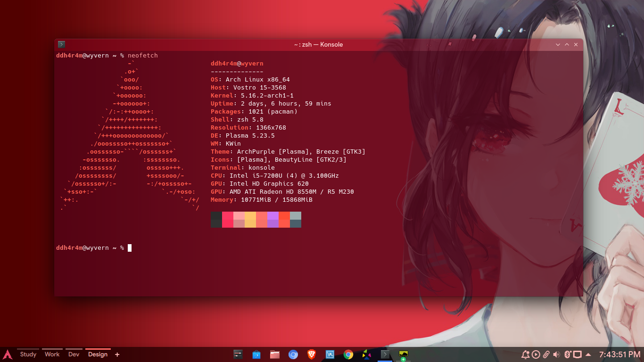Viewport: 644px width, 362px height.
Task: Open the Discover software store
Action: pos(256,354)
